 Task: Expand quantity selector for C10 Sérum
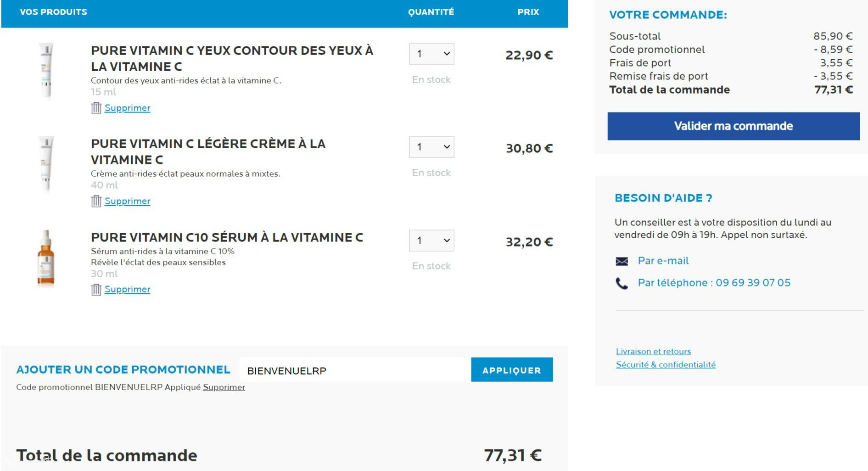tap(431, 241)
